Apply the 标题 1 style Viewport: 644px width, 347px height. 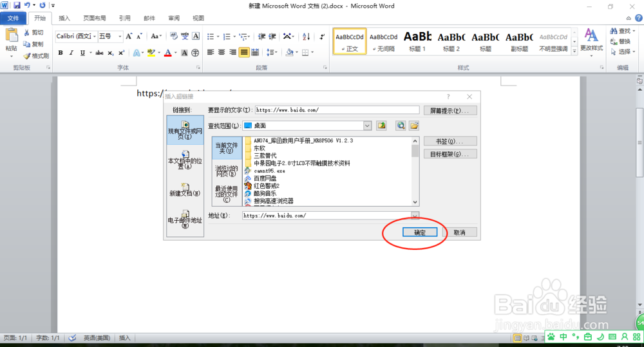point(418,41)
